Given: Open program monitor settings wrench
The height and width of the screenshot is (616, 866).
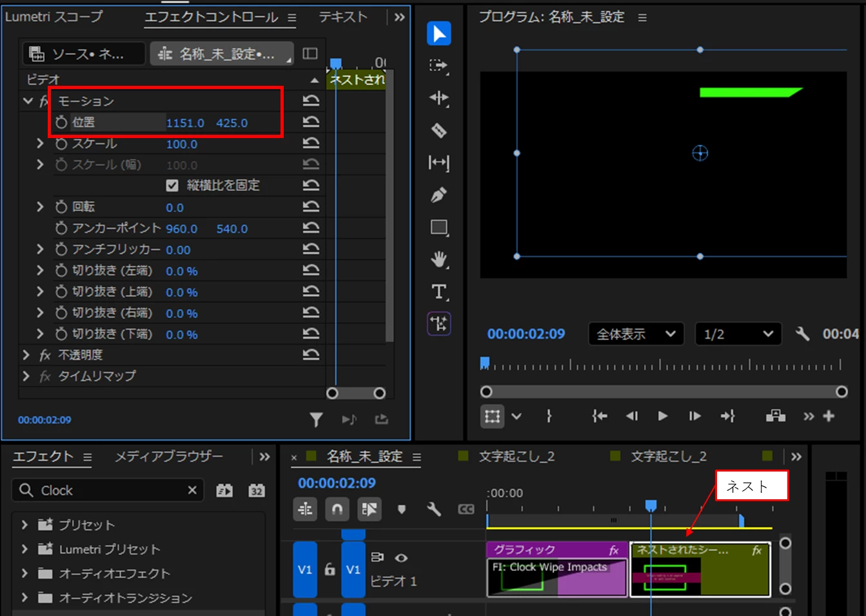Looking at the screenshot, I should pyautogui.click(x=802, y=333).
